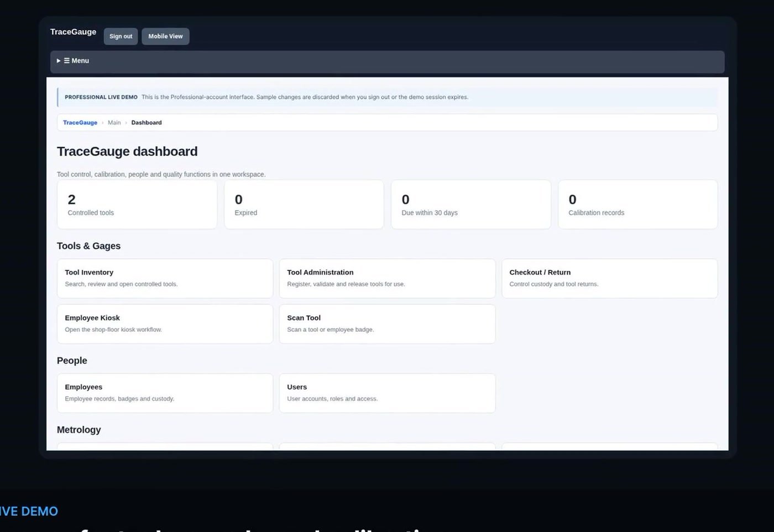
Task: Open the Tool Inventory card
Action: tap(165, 279)
